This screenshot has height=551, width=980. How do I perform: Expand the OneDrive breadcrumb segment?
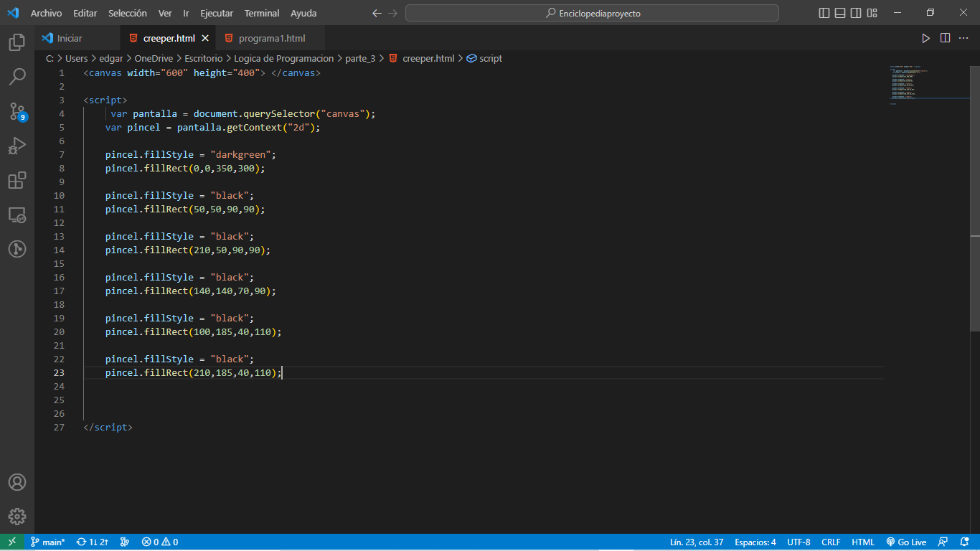pos(154,59)
